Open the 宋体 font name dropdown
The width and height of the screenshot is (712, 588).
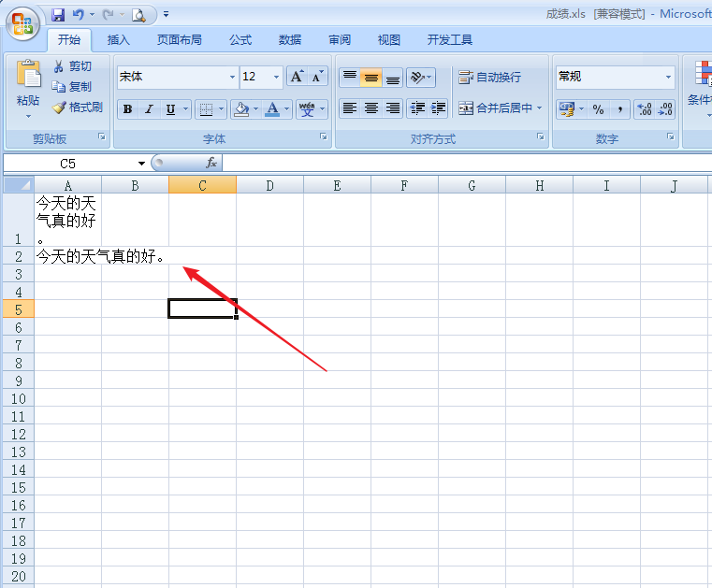(232, 78)
